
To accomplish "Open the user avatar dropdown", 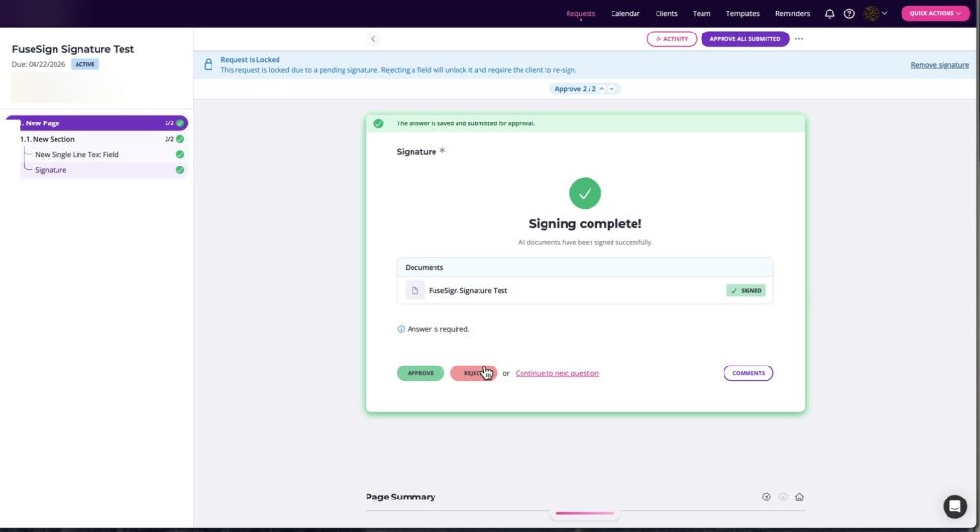I will pos(876,13).
